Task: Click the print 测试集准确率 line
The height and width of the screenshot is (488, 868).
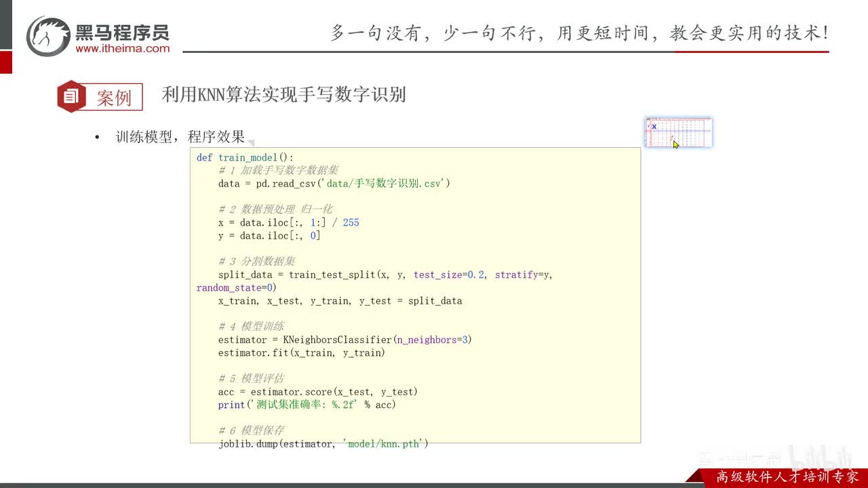Action: [x=307, y=405]
